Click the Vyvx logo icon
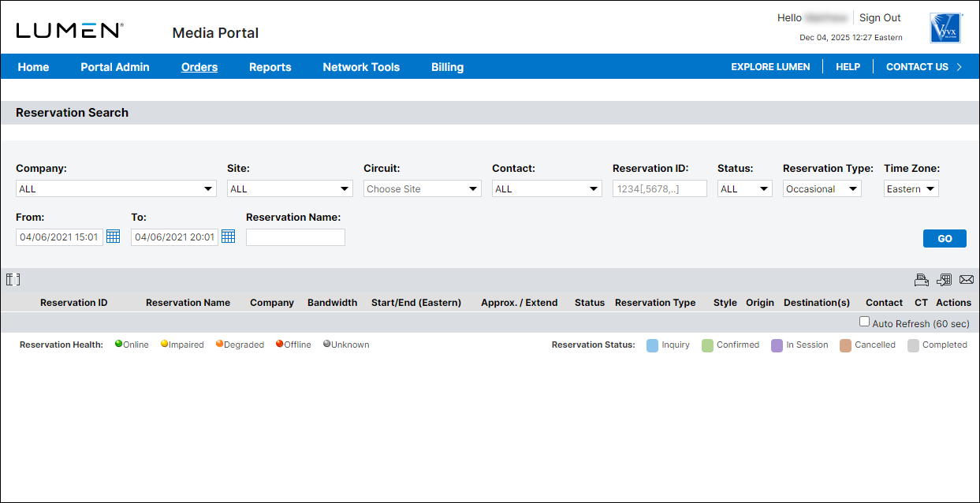Screen dimensions: 980x503 [x=945, y=28]
